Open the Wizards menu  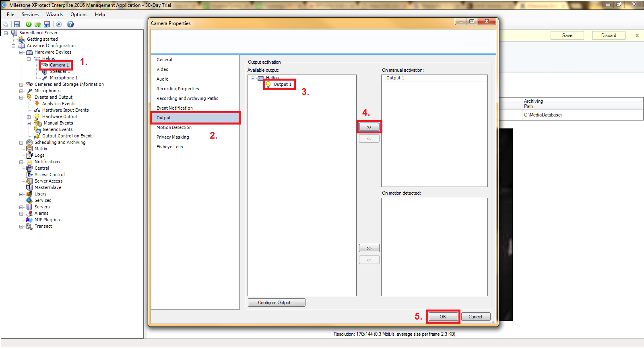(54, 15)
